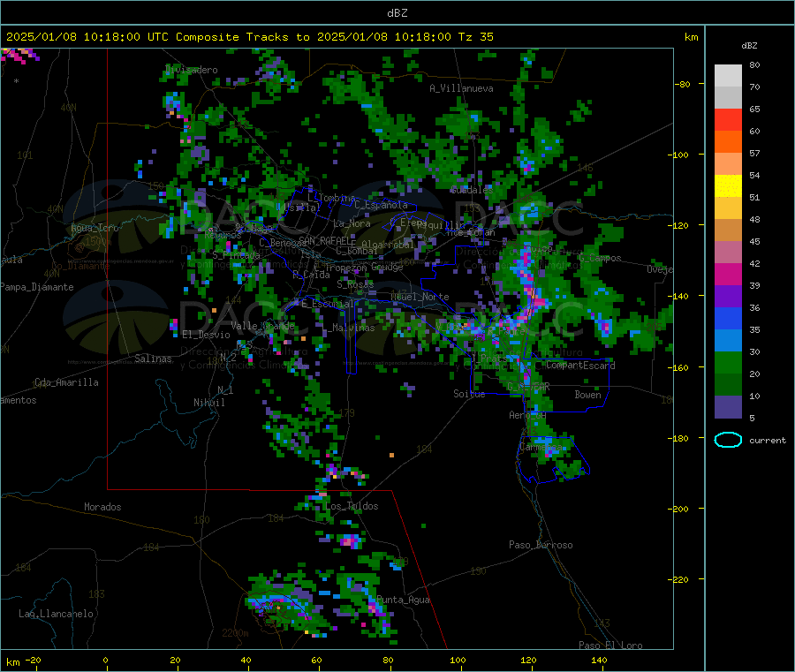Click the Divisadero map label

click(x=192, y=70)
